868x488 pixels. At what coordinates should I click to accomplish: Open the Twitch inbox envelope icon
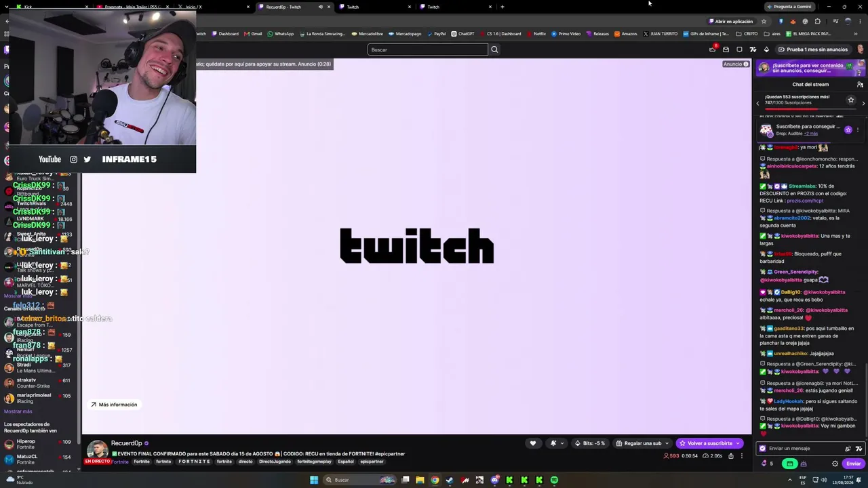[726, 49]
